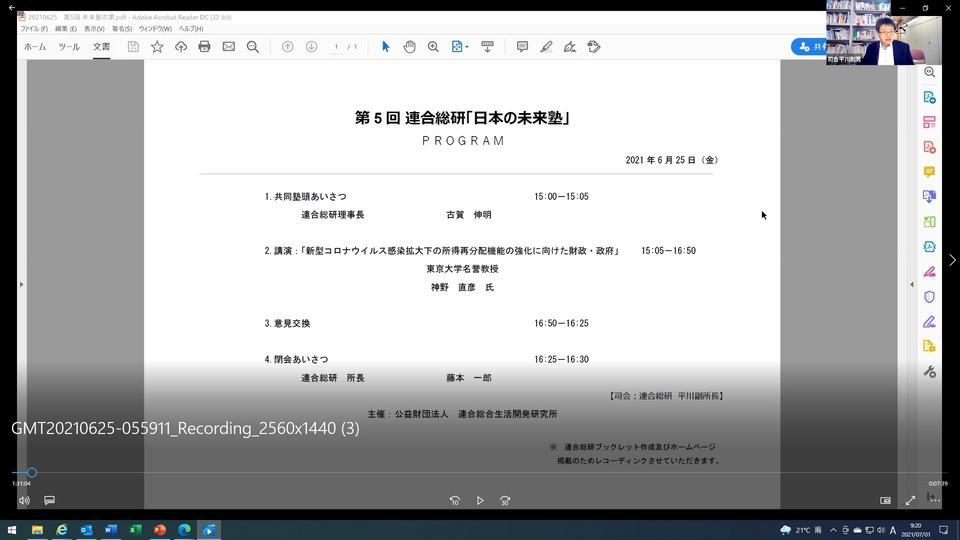Click the seek slider handle on timeline

pyautogui.click(x=32, y=473)
